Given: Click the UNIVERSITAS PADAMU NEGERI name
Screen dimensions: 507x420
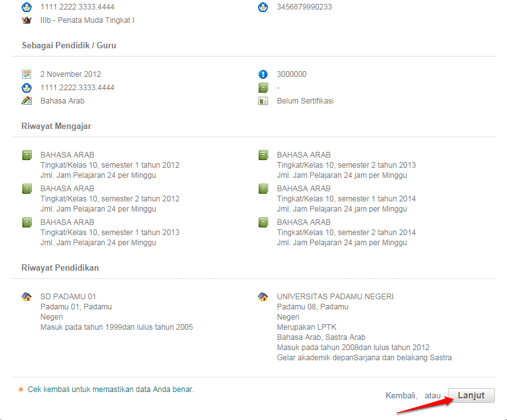Looking at the screenshot, I should [x=335, y=297].
